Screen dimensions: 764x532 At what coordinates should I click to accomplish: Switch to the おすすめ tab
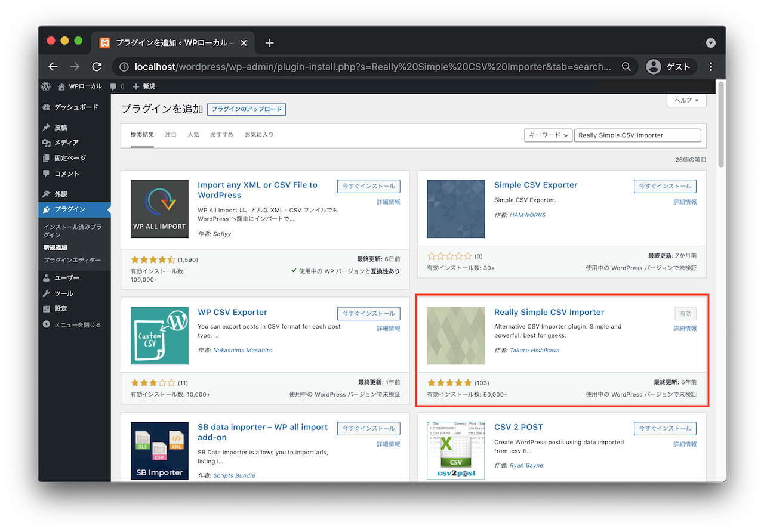click(221, 135)
